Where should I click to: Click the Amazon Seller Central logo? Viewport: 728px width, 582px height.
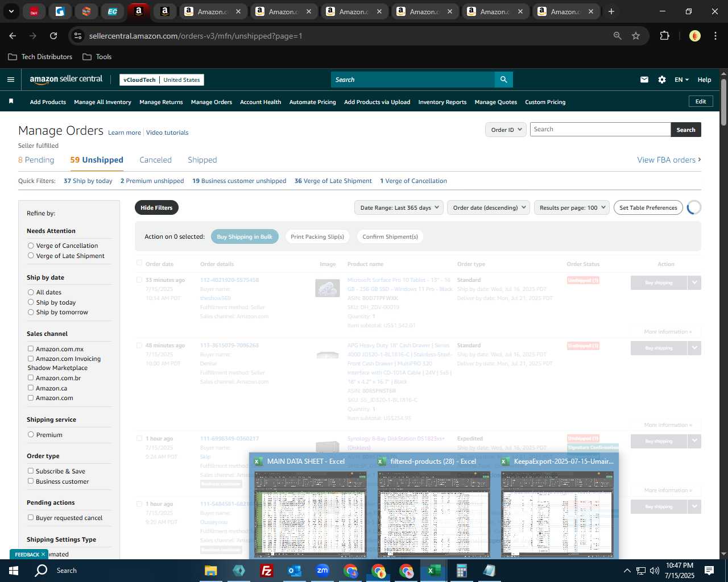(66, 80)
